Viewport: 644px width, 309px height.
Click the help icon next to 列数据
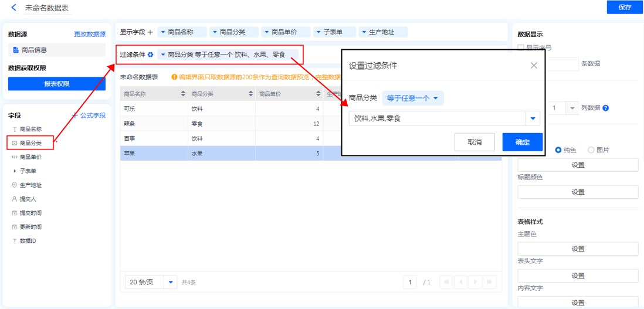click(606, 108)
